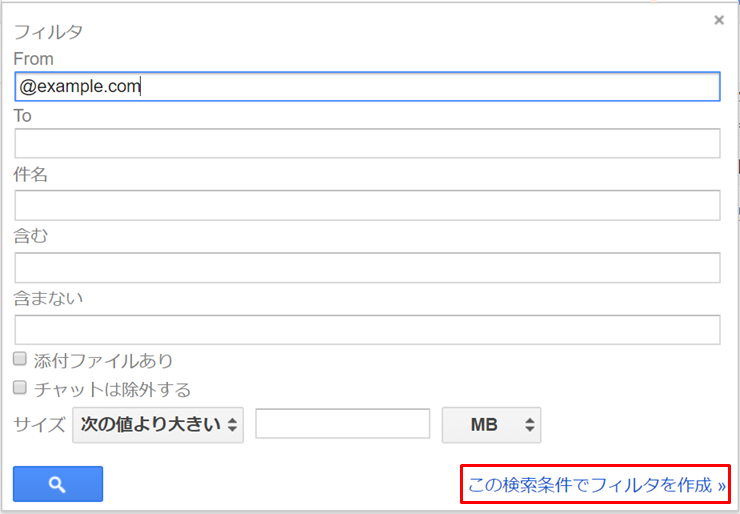The height and width of the screenshot is (514, 740).
Task: Focus the 含まない input field
Action: (x=367, y=329)
